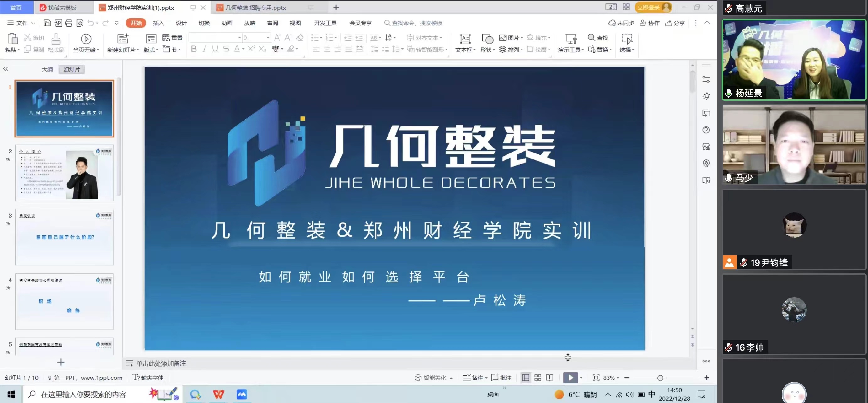Click the Clear Formatting eraser icon

point(300,37)
